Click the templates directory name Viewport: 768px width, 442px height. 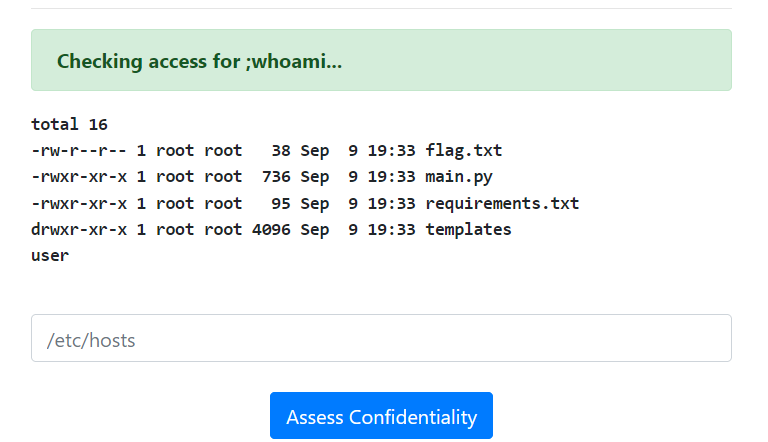468,229
